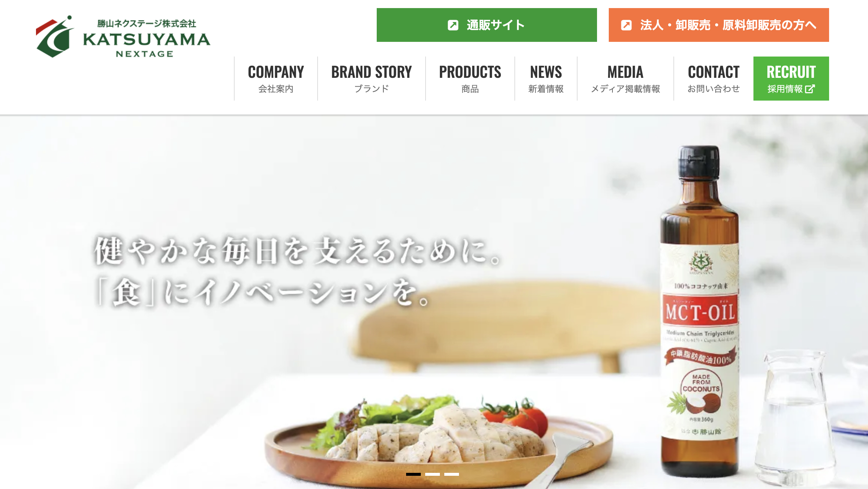Image resolution: width=868 pixels, height=489 pixels.
Task: Click the 勝山ネクステージ株式会社 company name text
Action: [147, 23]
